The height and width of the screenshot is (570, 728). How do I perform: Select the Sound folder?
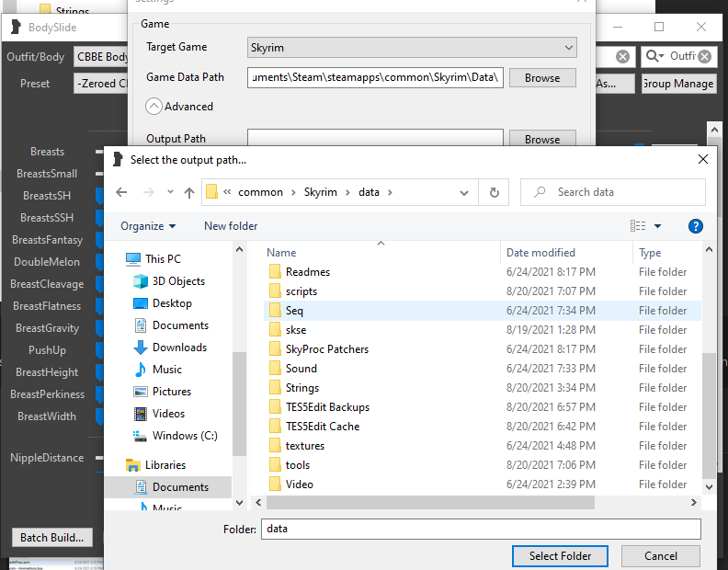pyautogui.click(x=301, y=369)
